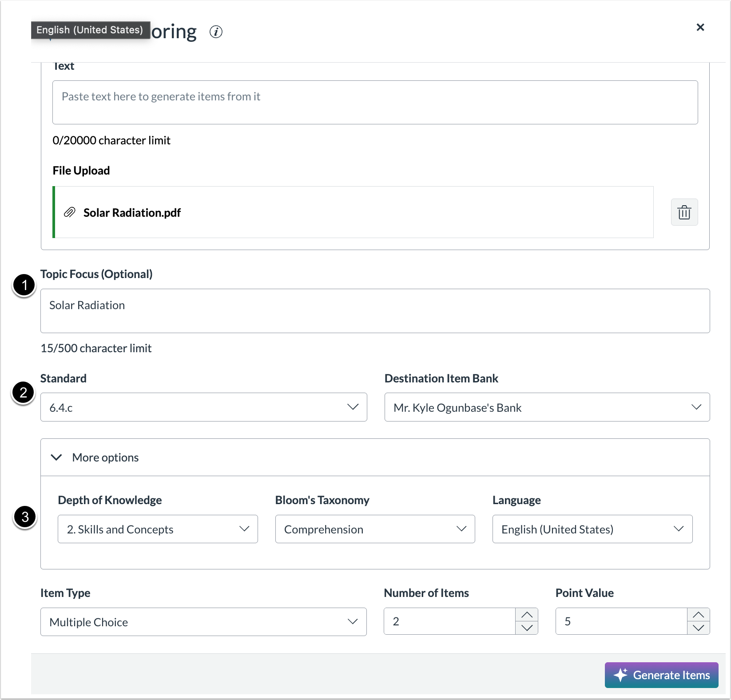Click the File Upload heading
Image resolution: width=731 pixels, height=700 pixels.
coord(81,171)
